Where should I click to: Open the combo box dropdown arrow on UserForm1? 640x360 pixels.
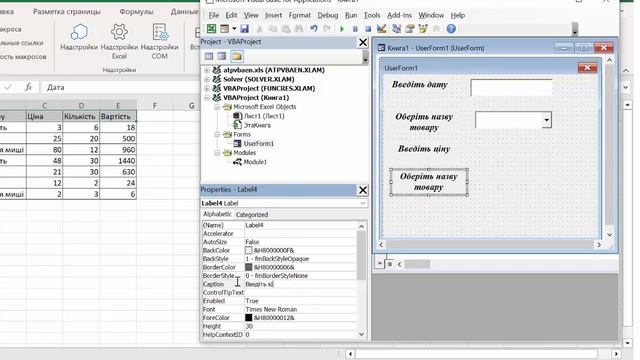(x=547, y=120)
